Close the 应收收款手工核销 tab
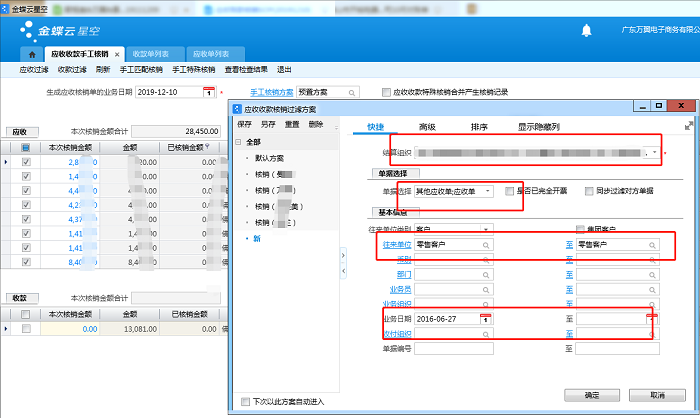This screenshot has height=418, width=700. [x=117, y=53]
